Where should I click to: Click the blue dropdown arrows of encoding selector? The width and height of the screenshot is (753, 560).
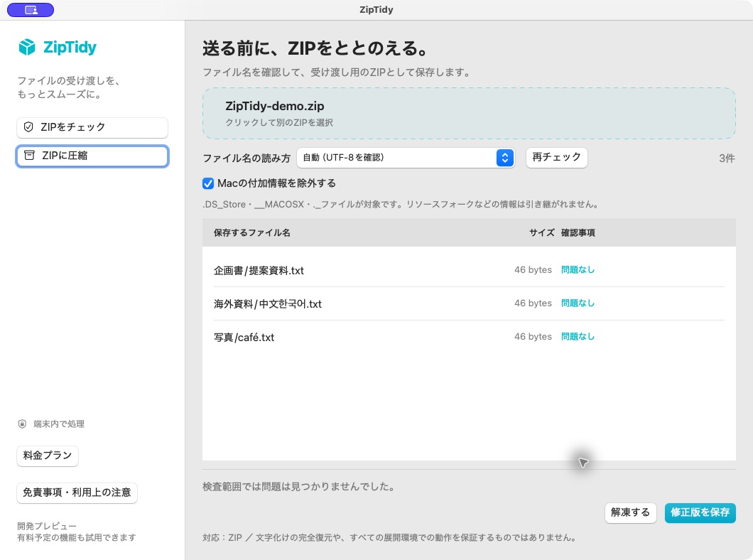point(504,158)
